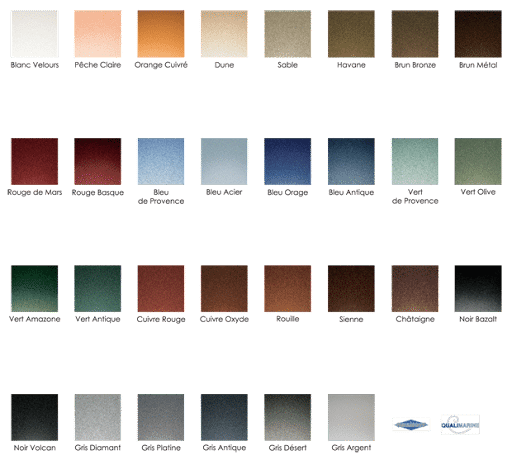Click the 'Vert Amazone' label text
512x460 pixels.
pos(35,319)
